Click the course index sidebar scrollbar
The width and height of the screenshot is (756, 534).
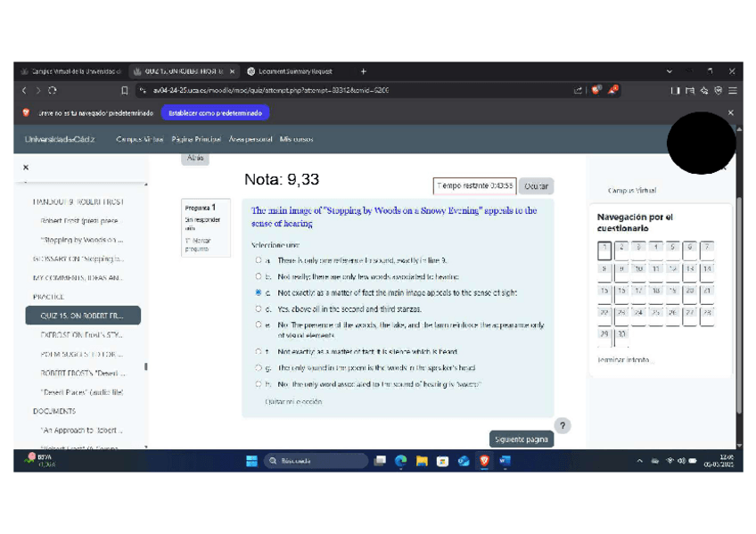[x=146, y=366]
